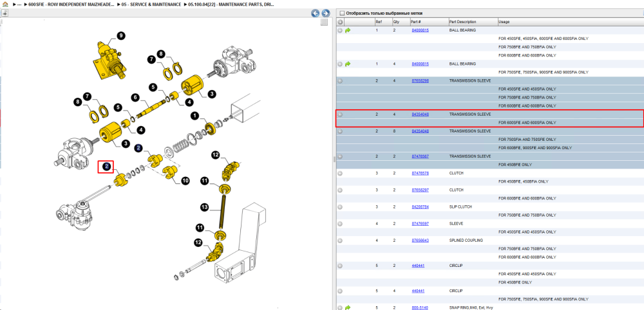Open part link 84354048 in qty 4 row

(420, 114)
